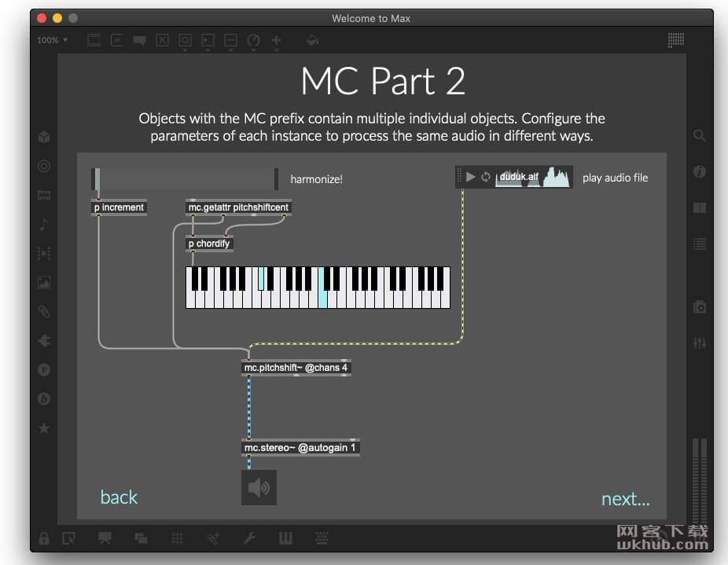Select the mc.getattr pitchshiftcent object
728x565 pixels.
tap(238, 207)
